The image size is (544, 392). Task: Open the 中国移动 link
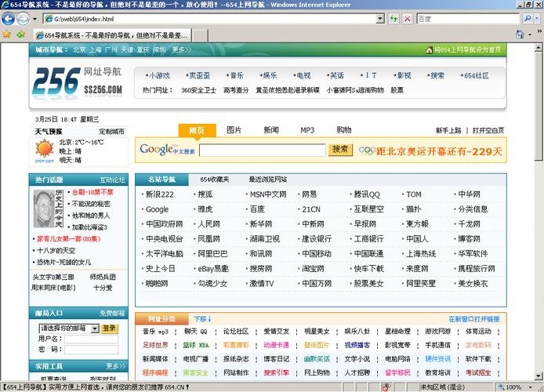tap(317, 253)
